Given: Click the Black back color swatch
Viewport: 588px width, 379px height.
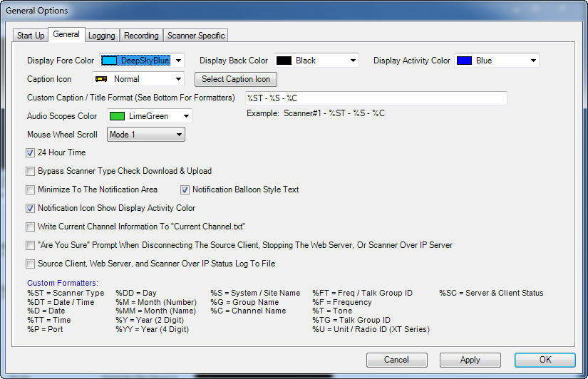Looking at the screenshot, I should [x=284, y=61].
